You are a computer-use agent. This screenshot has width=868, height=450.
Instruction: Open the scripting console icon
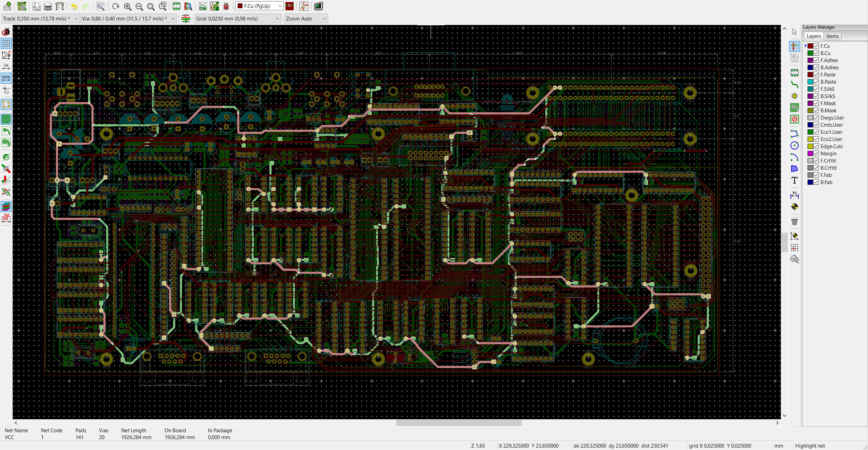pyautogui.click(x=318, y=6)
